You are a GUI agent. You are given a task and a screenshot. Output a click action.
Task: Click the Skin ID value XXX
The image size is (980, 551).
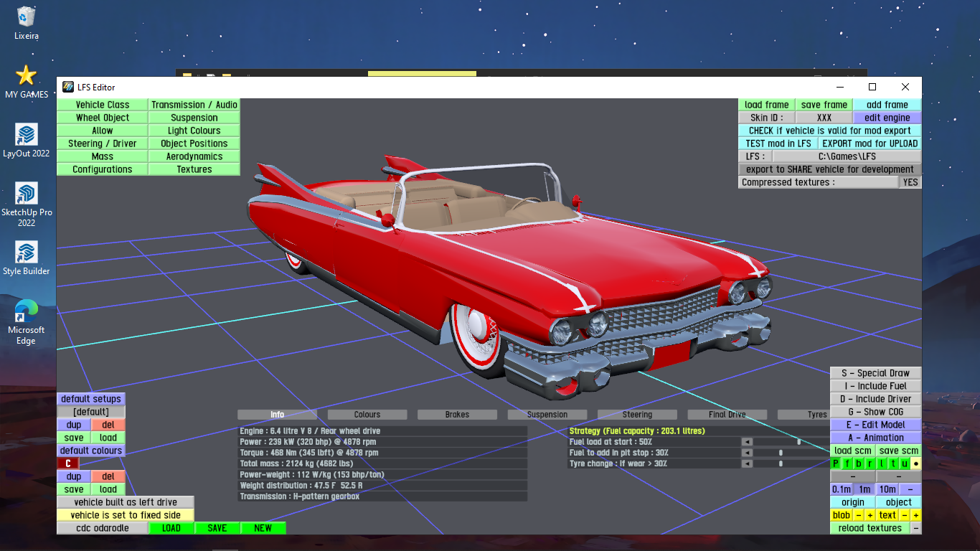click(x=824, y=118)
